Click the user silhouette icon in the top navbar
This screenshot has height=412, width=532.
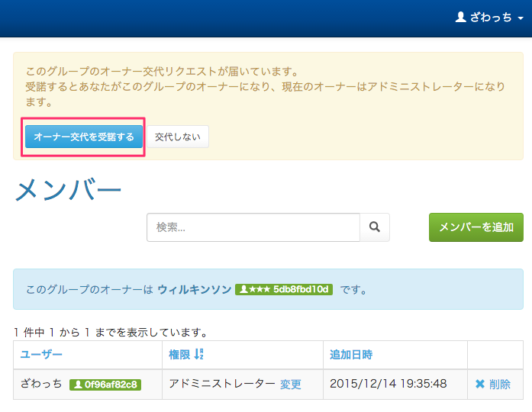tap(460, 17)
